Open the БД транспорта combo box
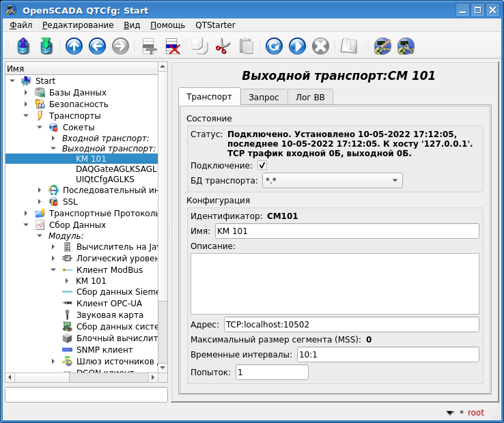 (x=333, y=181)
